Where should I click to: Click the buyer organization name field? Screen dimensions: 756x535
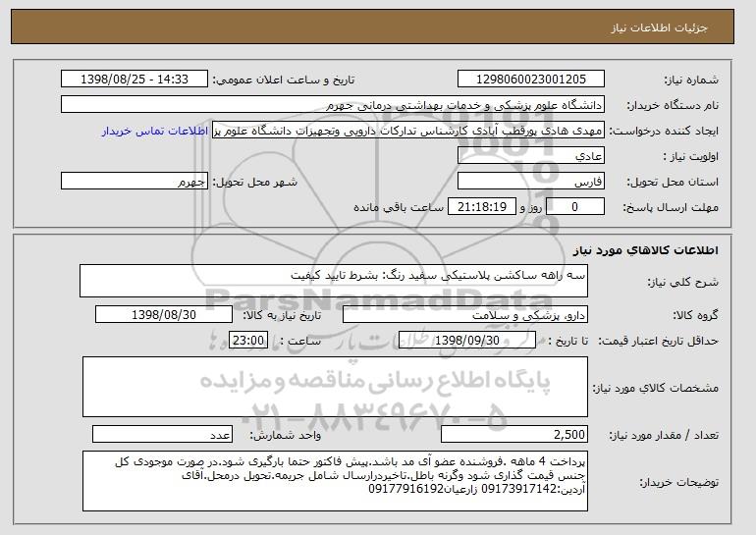(333, 105)
